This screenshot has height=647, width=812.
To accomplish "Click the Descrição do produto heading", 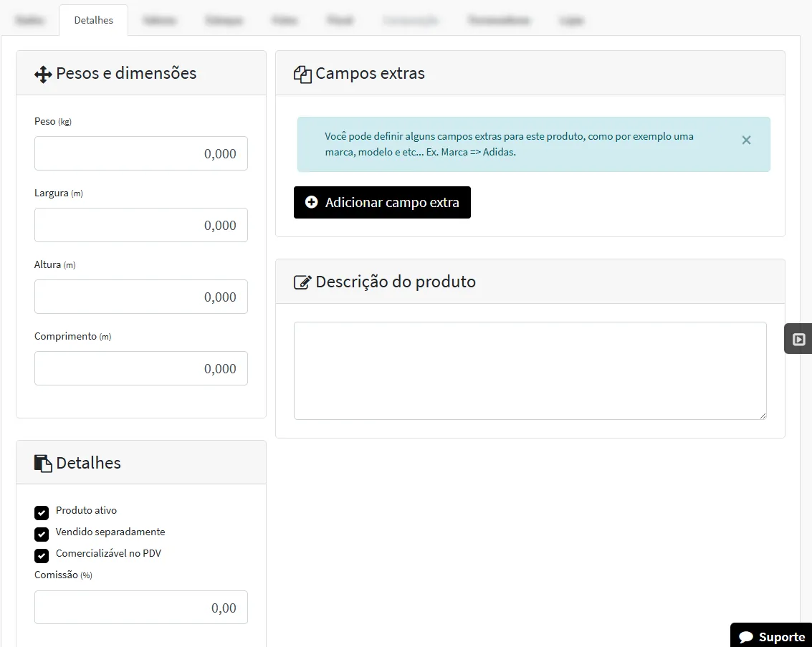I will pos(396,282).
